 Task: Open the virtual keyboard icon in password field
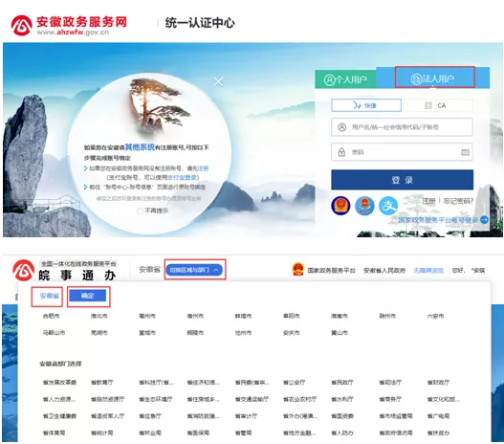tap(465, 152)
